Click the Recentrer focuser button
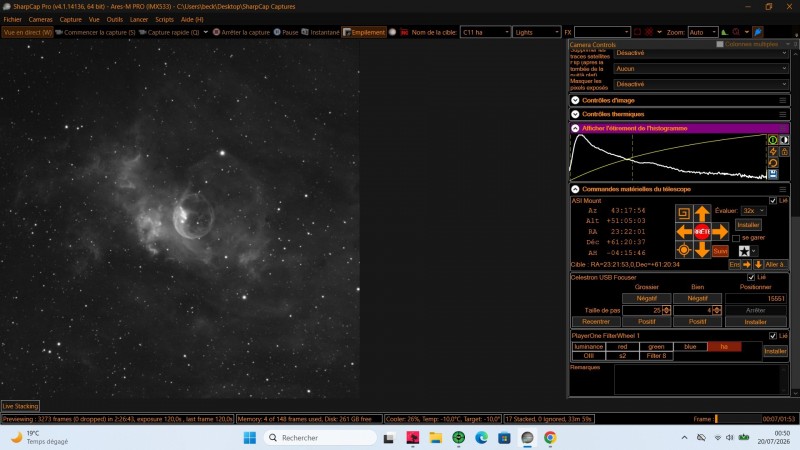 click(x=595, y=322)
